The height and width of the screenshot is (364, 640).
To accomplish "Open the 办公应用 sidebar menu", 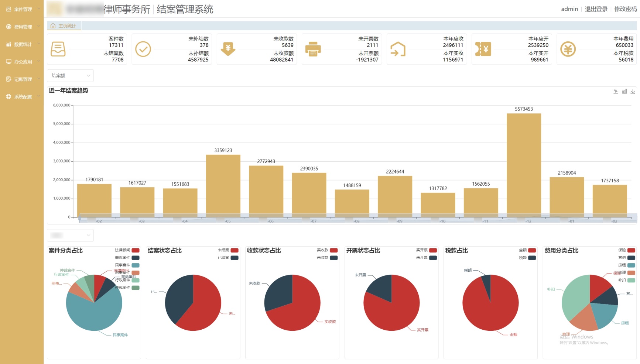I will 22,62.
